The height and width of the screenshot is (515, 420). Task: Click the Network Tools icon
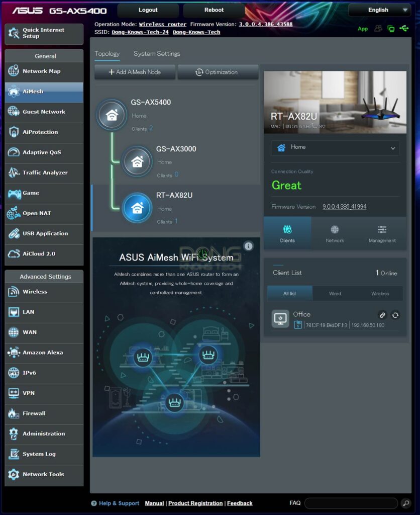click(14, 474)
